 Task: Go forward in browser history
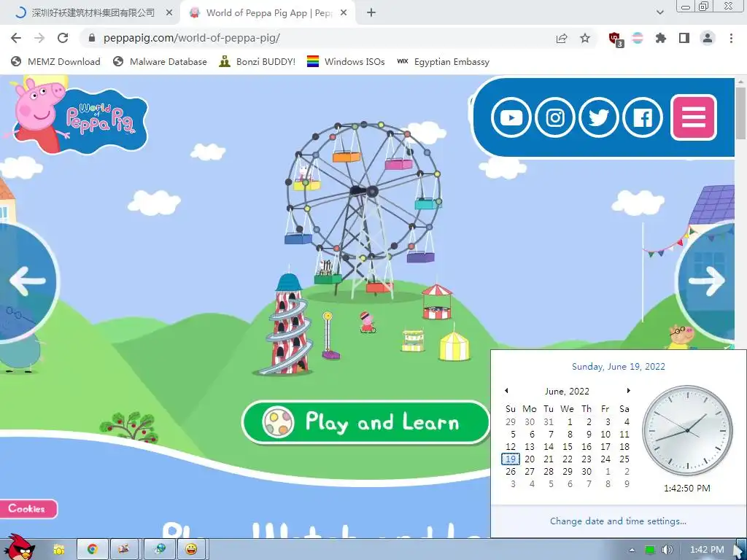39,38
